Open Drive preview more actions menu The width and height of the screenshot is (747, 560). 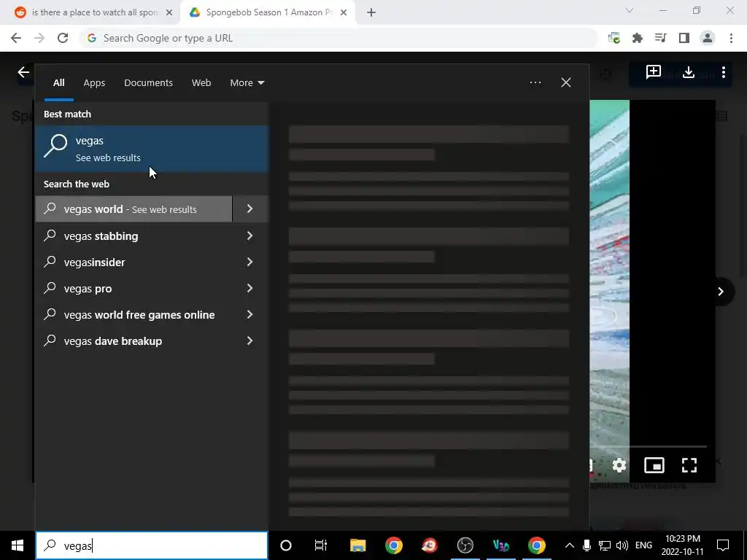pyautogui.click(x=724, y=72)
